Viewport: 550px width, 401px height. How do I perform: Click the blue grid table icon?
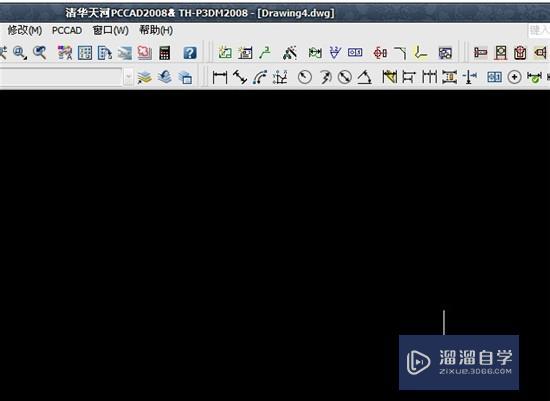[x=85, y=53]
